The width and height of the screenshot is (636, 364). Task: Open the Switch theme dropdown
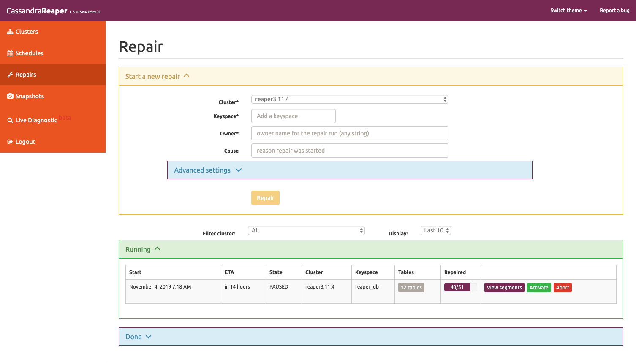click(x=568, y=11)
